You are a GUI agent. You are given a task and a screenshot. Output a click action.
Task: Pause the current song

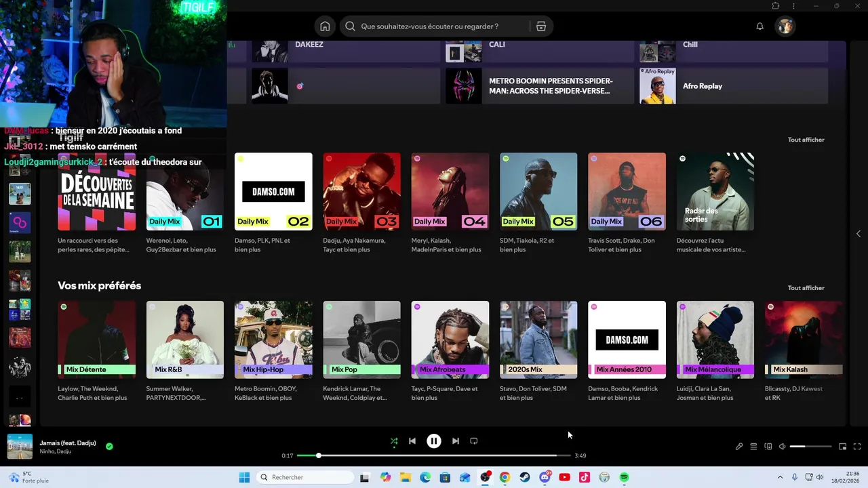coord(434,441)
